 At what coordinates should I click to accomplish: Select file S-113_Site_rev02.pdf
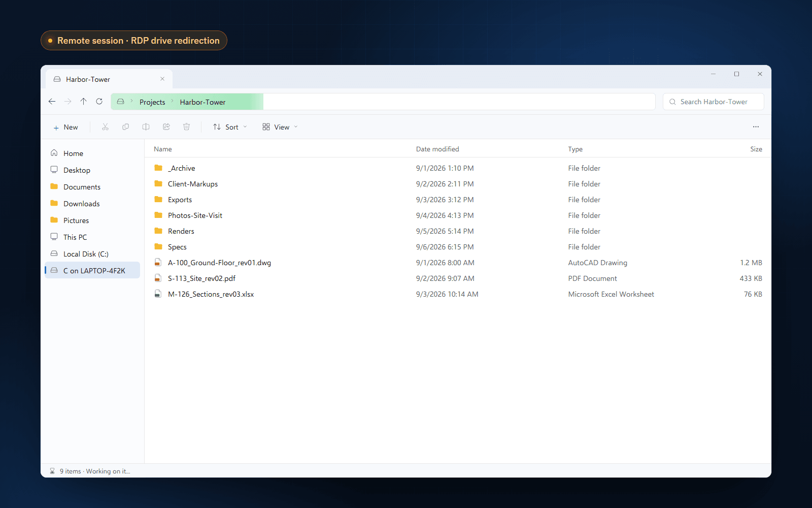(x=458, y=278)
